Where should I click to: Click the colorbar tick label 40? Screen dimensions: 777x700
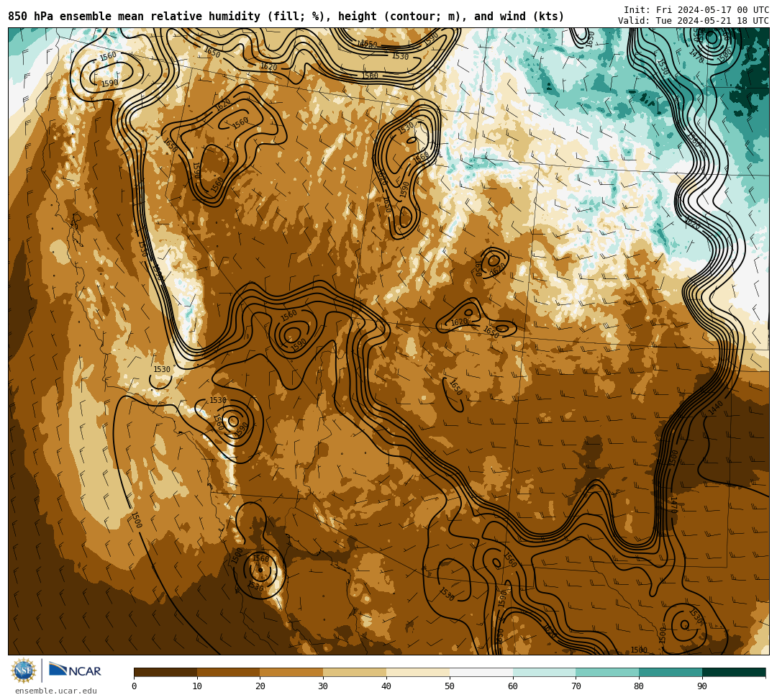(x=386, y=686)
